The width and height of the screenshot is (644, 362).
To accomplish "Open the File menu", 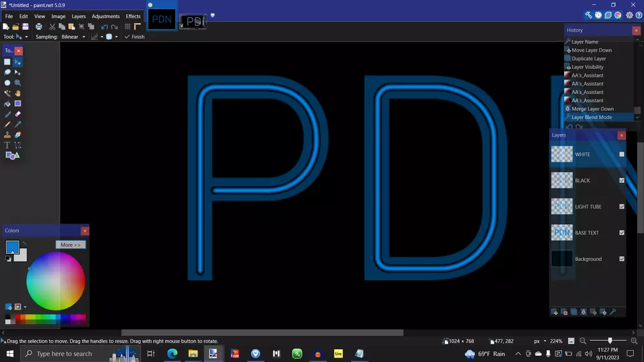I will pyautogui.click(x=9, y=16).
